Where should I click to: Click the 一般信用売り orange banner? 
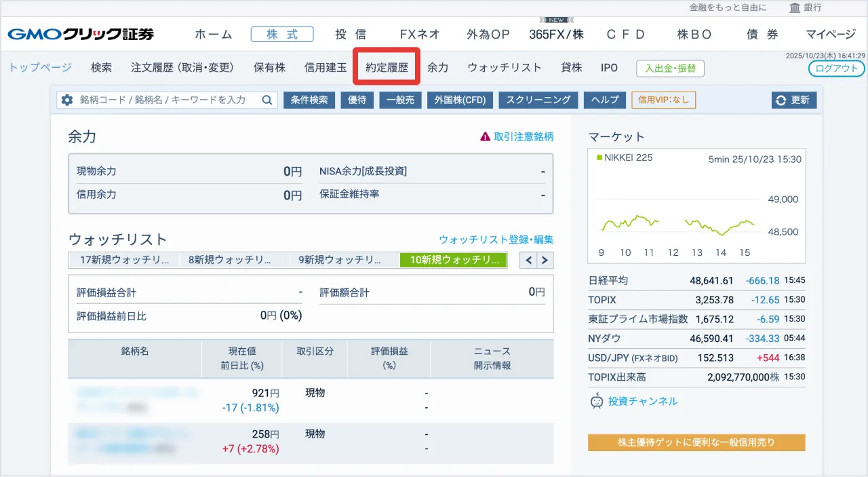pyautogui.click(x=696, y=442)
